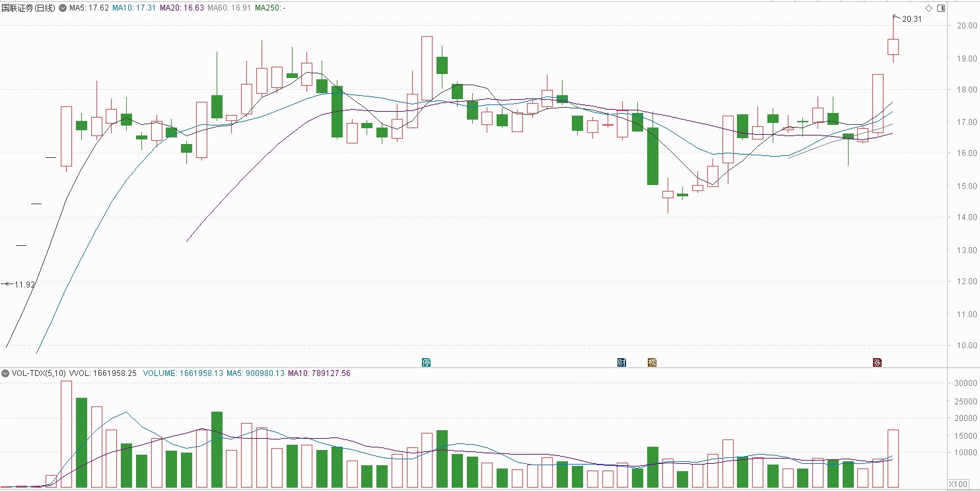The image size is (980, 491).
Task: Click the 16.00 price axis label
Action: (x=967, y=153)
